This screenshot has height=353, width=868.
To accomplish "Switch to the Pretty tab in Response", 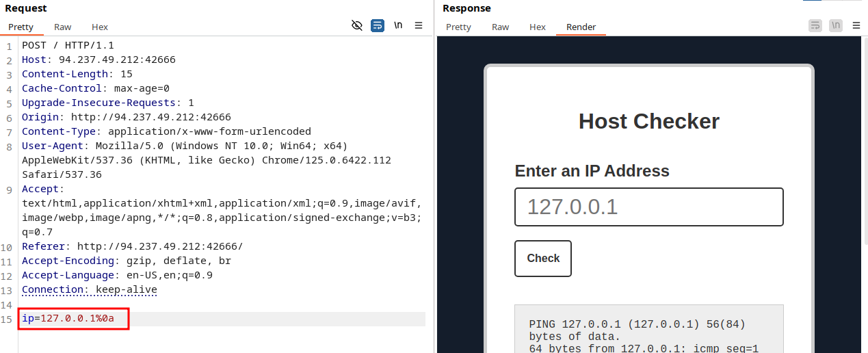I will click(458, 27).
